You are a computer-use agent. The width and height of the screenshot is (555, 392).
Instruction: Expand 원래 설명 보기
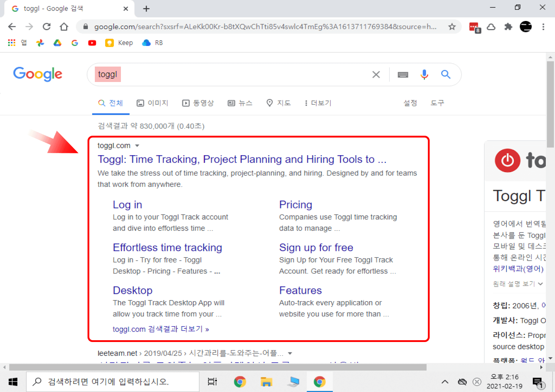pyautogui.click(x=518, y=284)
